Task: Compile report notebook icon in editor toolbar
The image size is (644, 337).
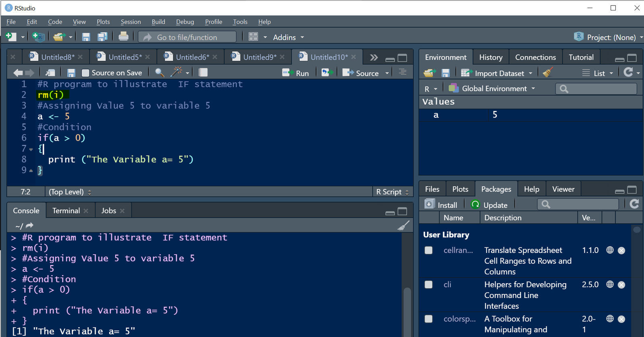Action: click(203, 72)
